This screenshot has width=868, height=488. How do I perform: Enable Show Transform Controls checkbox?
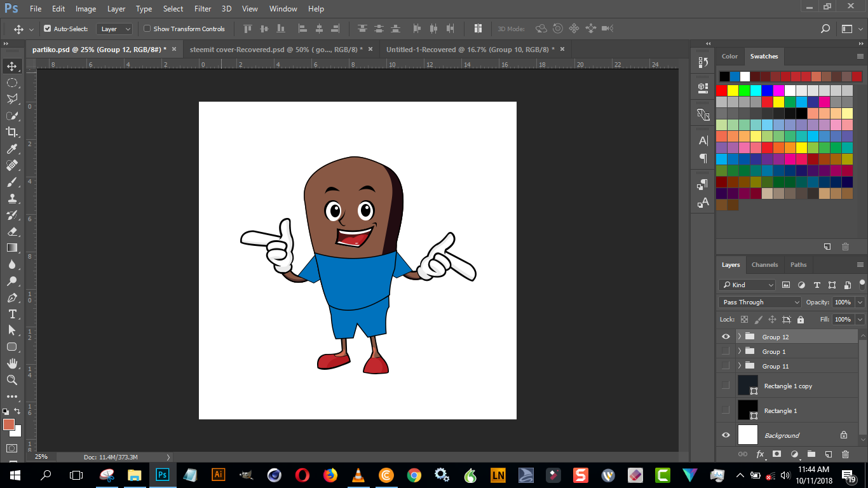coord(147,29)
